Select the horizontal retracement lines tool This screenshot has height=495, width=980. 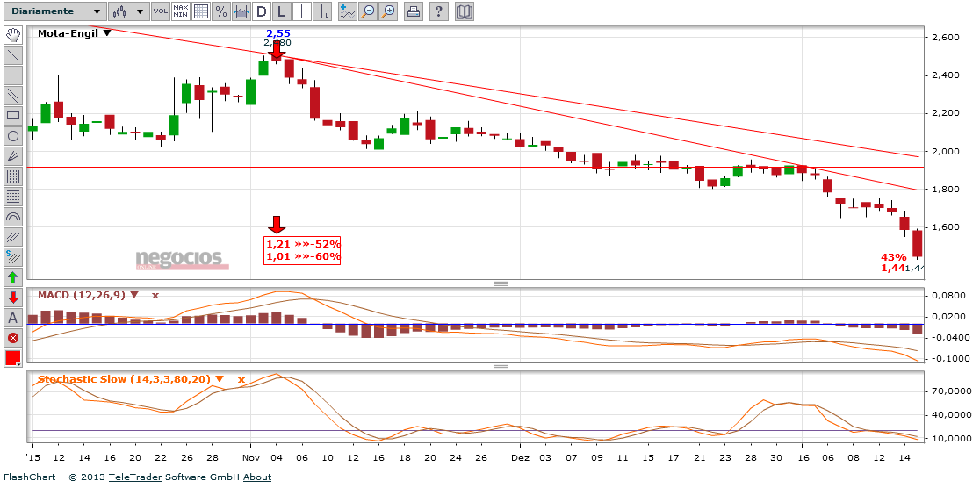(13, 197)
